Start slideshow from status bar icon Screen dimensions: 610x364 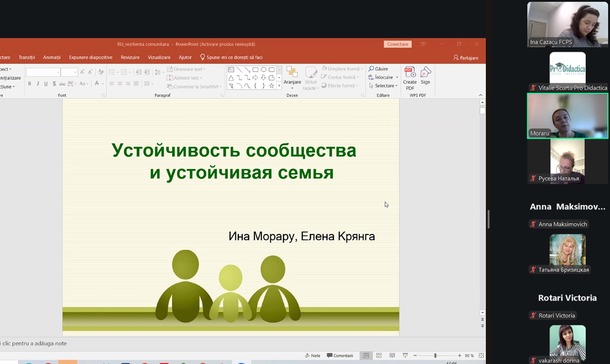[x=405, y=356]
